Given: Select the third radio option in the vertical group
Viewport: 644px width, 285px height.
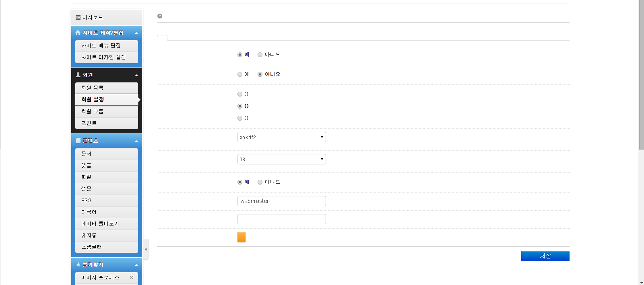Looking at the screenshot, I should (x=240, y=118).
